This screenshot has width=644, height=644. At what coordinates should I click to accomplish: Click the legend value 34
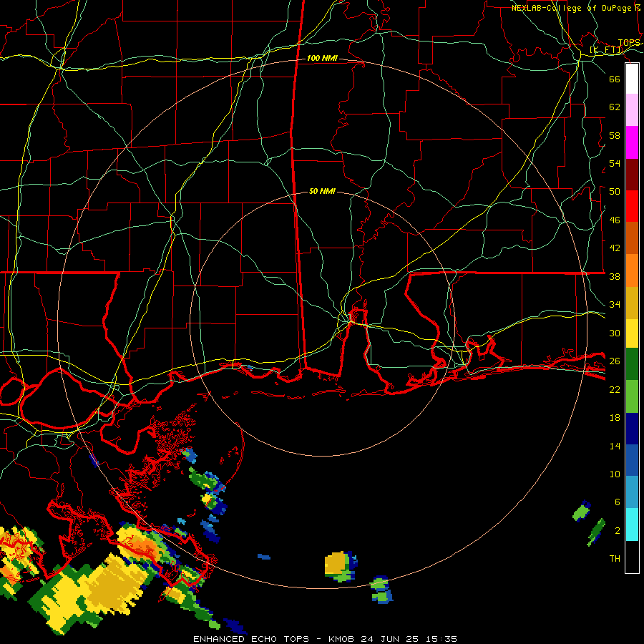pyautogui.click(x=615, y=305)
